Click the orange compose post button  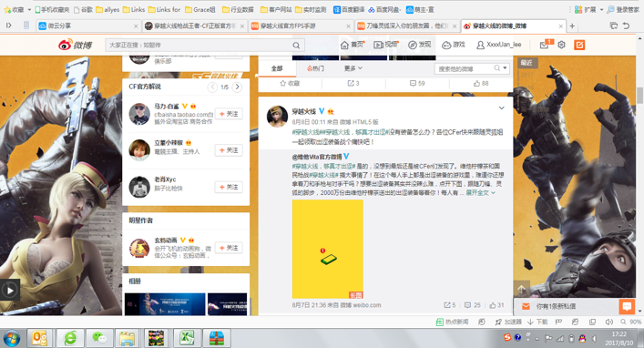[579, 45]
